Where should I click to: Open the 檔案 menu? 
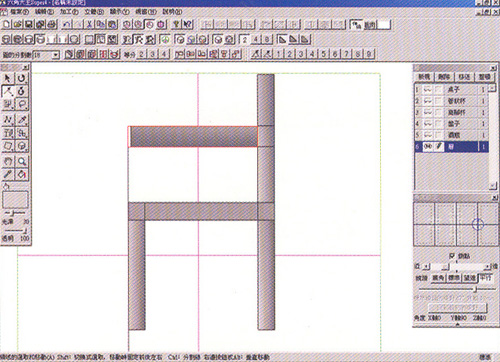(x=19, y=12)
